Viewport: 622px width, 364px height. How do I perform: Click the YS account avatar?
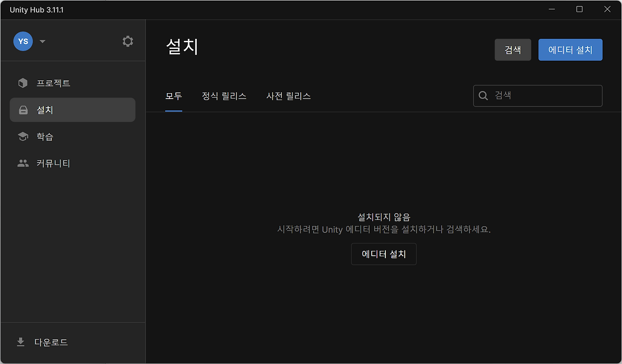pyautogui.click(x=23, y=41)
